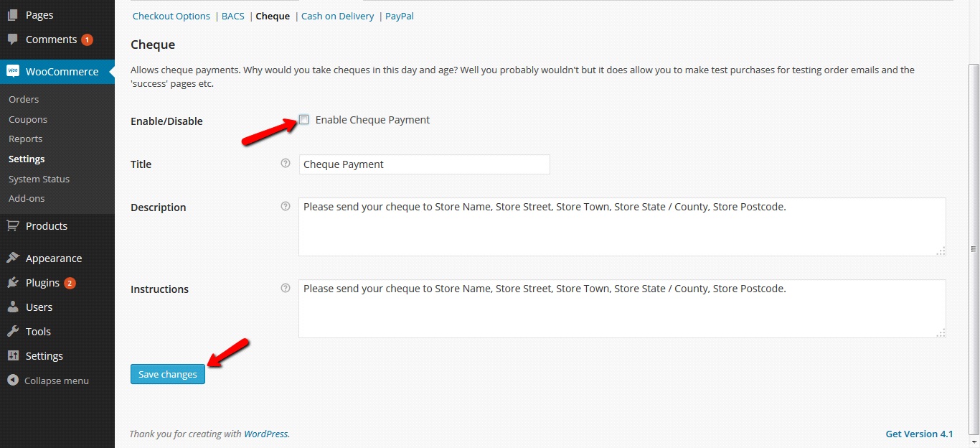This screenshot has height=448, width=980.
Task: Switch to the PayPal tab
Action: [400, 16]
